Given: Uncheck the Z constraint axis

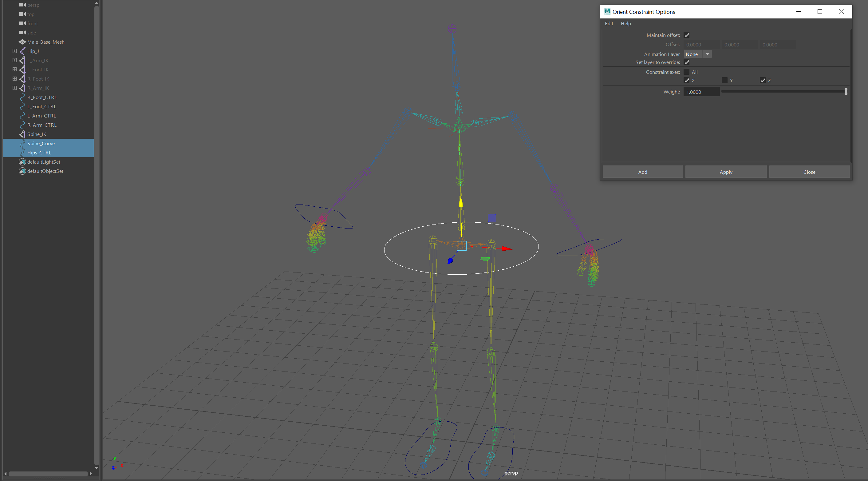Looking at the screenshot, I should click(x=763, y=80).
